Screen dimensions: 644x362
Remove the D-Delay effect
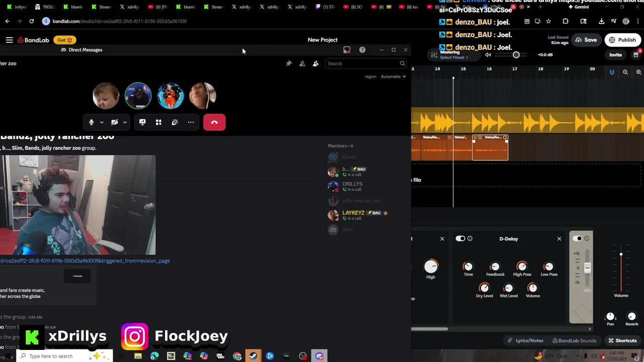pos(559,239)
